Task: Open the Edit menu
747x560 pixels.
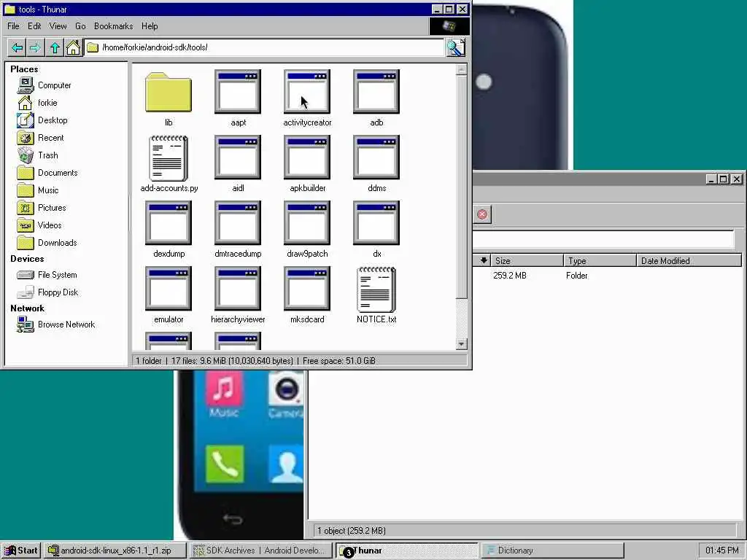Action: pos(34,26)
